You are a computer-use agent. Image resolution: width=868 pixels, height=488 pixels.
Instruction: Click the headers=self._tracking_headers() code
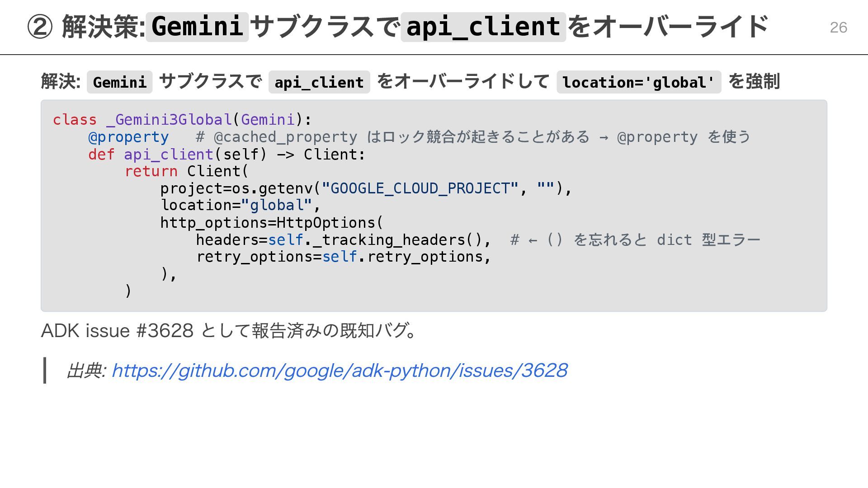[x=343, y=240]
